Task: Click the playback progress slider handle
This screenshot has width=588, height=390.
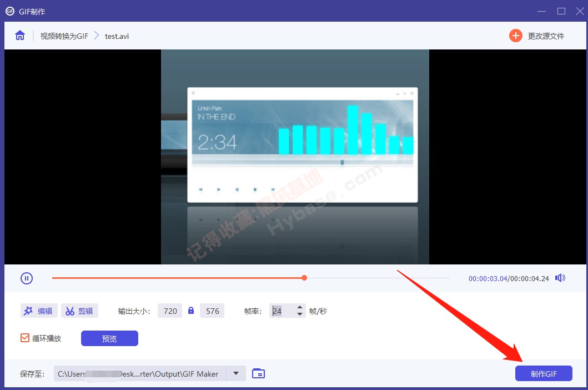Action: tap(304, 278)
